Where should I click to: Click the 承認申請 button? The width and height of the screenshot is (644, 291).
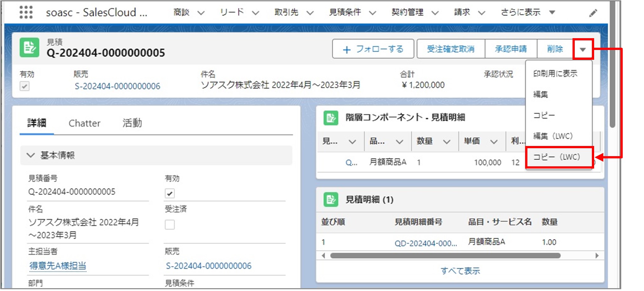(x=511, y=49)
